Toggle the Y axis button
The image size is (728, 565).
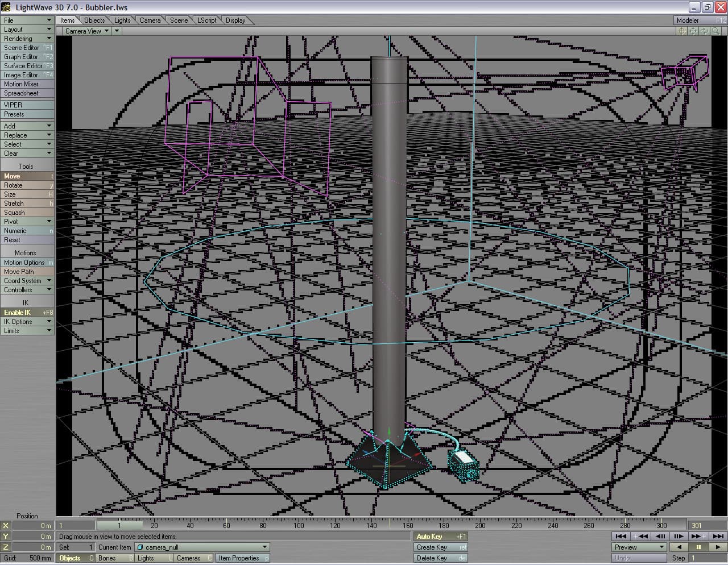click(6, 537)
